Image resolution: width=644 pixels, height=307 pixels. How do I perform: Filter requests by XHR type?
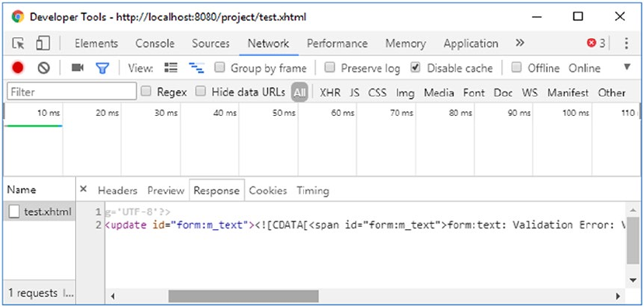click(330, 93)
